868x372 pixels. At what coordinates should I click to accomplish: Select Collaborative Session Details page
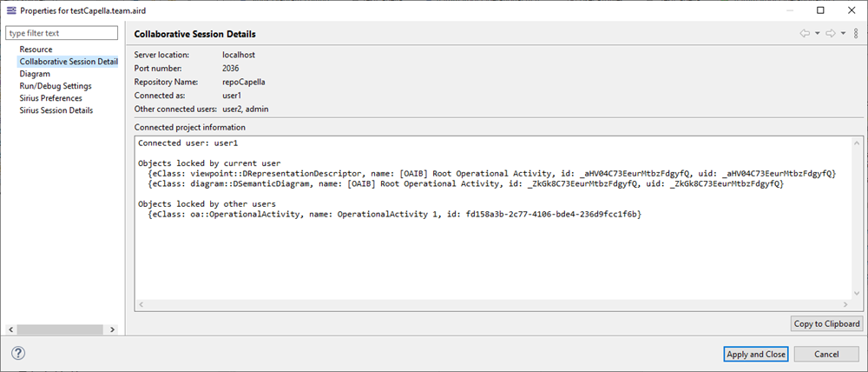pos(68,62)
